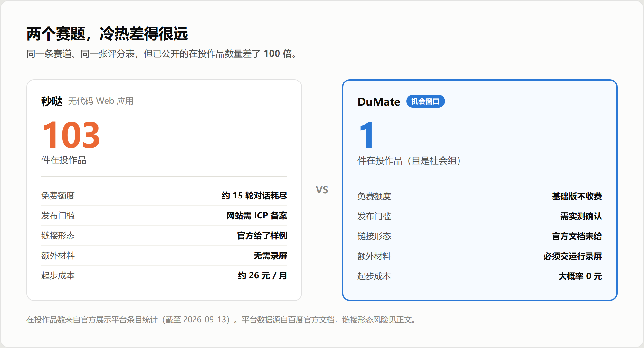Select the value 官方给了样例

point(262,236)
